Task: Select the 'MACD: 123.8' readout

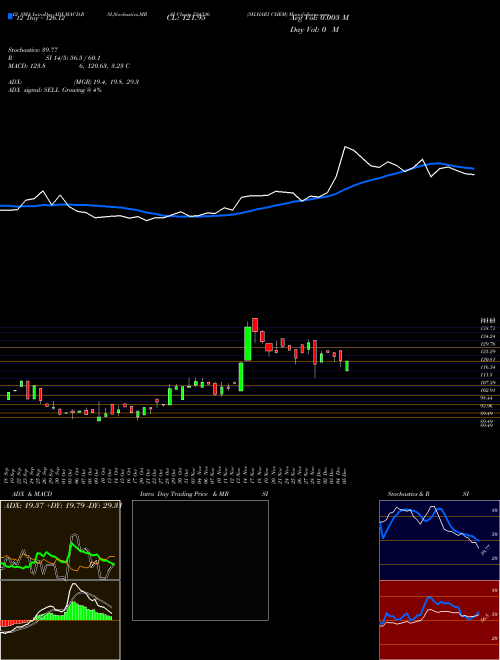Action: [x=27, y=66]
